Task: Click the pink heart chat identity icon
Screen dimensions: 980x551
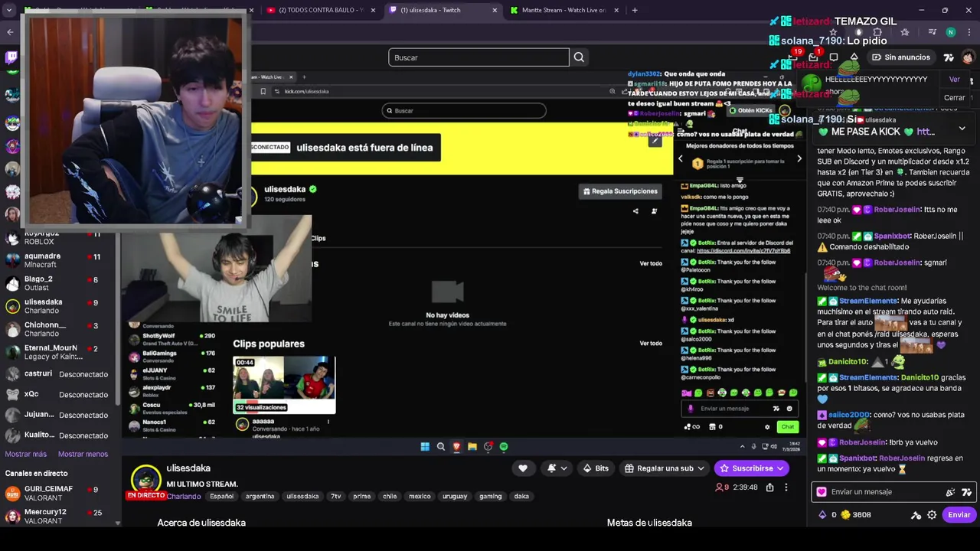Action: pyautogui.click(x=822, y=492)
